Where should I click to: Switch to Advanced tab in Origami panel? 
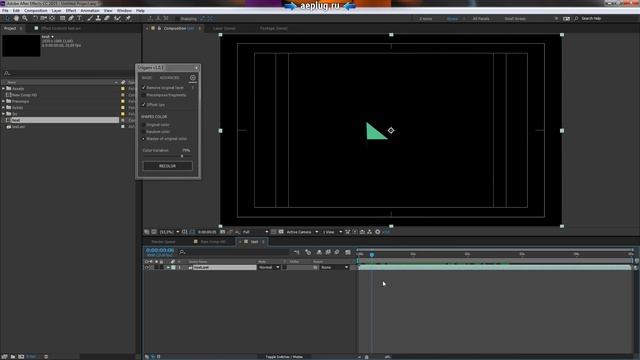pyautogui.click(x=169, y=78)
